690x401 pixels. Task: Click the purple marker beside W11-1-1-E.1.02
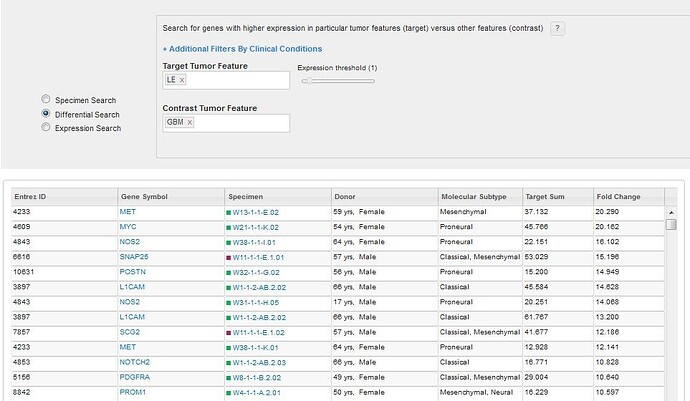pos(228,333)
